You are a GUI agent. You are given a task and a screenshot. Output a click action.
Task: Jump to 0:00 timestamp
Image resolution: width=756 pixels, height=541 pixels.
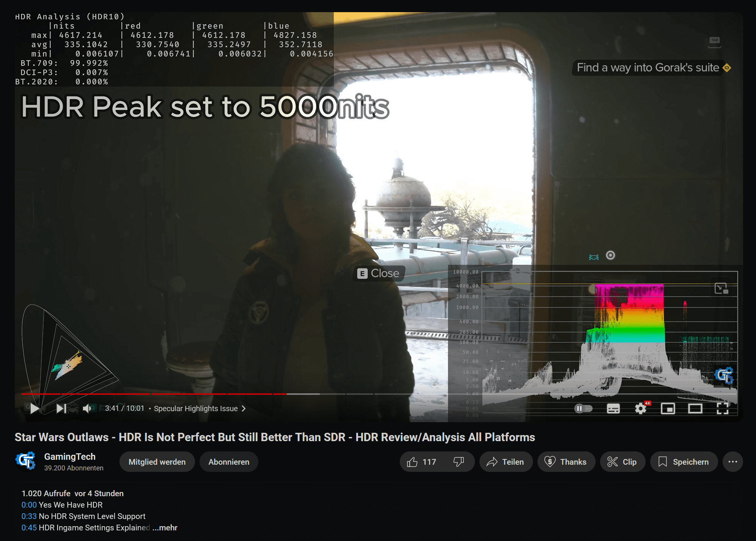(x=29, y=505)
